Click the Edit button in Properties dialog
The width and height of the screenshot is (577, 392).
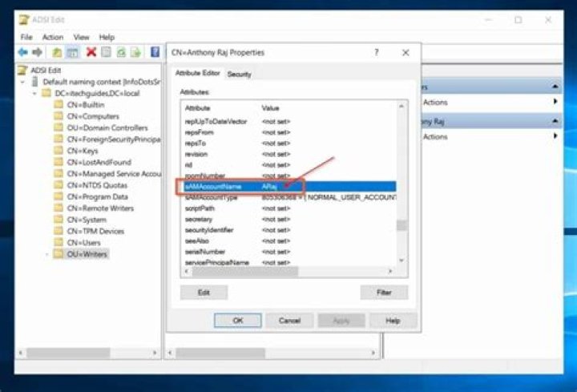pyautogui.click(x=204, y=293)
